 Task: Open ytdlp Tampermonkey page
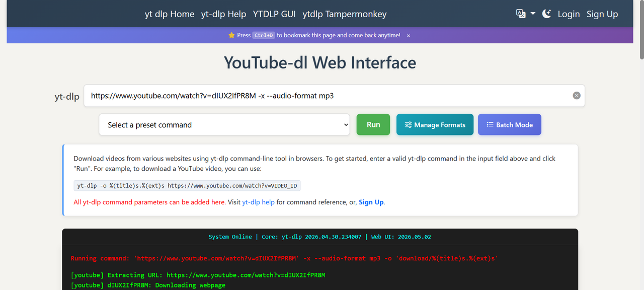pyautogui.click(x=345, y=14)
